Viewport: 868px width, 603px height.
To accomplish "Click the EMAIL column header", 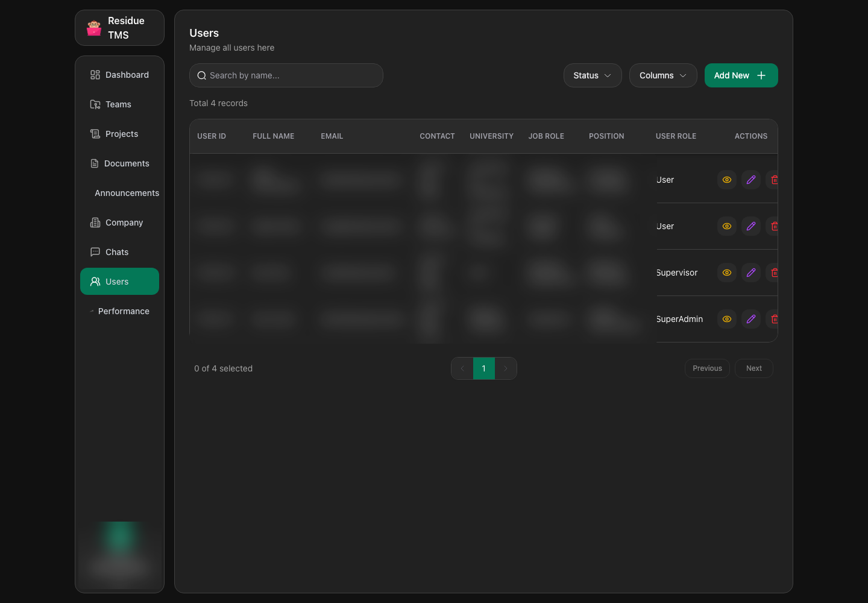I will pos(332,136).
